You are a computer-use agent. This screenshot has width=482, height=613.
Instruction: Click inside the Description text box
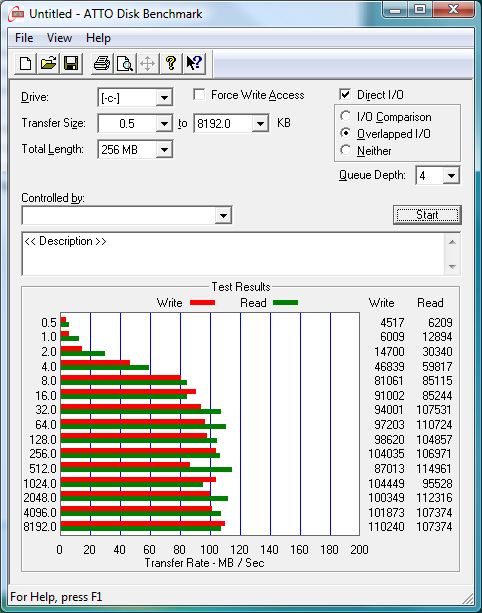(x=233, y=254)
